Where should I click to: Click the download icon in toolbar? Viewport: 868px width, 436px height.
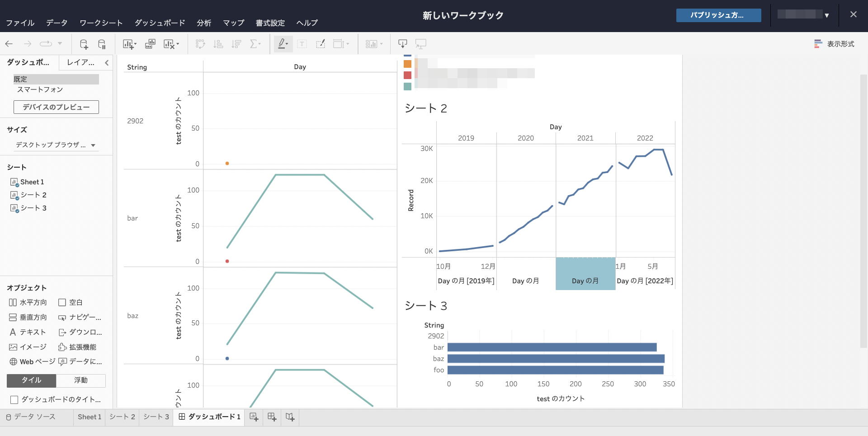coord(402,44)
